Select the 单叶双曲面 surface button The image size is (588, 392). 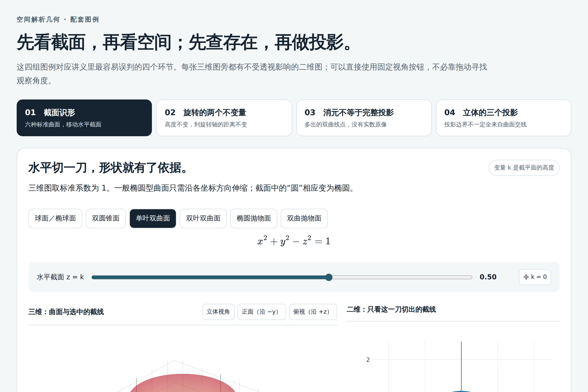pyautogui.click(x=153, y=219)
